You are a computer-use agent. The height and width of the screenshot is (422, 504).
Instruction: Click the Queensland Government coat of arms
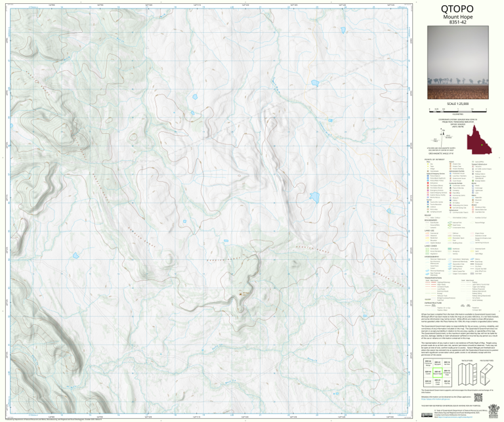(492, 411)
